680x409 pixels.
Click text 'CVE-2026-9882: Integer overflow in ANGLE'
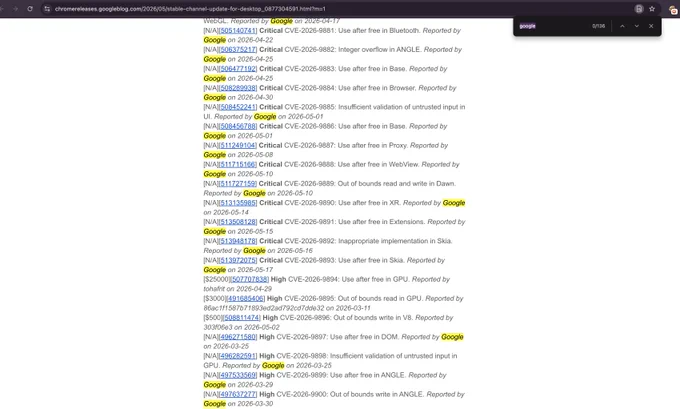(353, 50)
